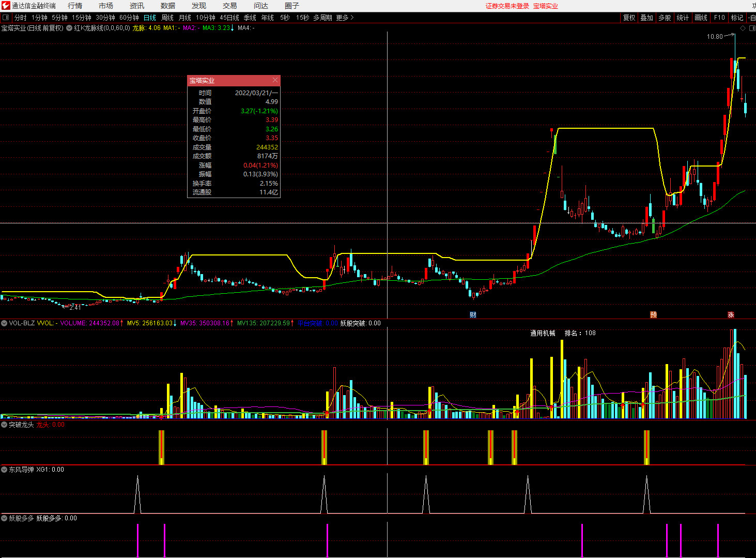This screenshot has height=558, width=756.
Task: Switch to the 10分钟 period
Action: (206, 18)
